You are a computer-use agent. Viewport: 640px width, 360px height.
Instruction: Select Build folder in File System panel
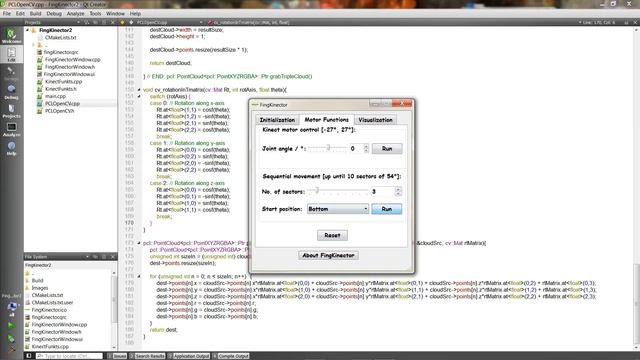(x=38, y=281)
